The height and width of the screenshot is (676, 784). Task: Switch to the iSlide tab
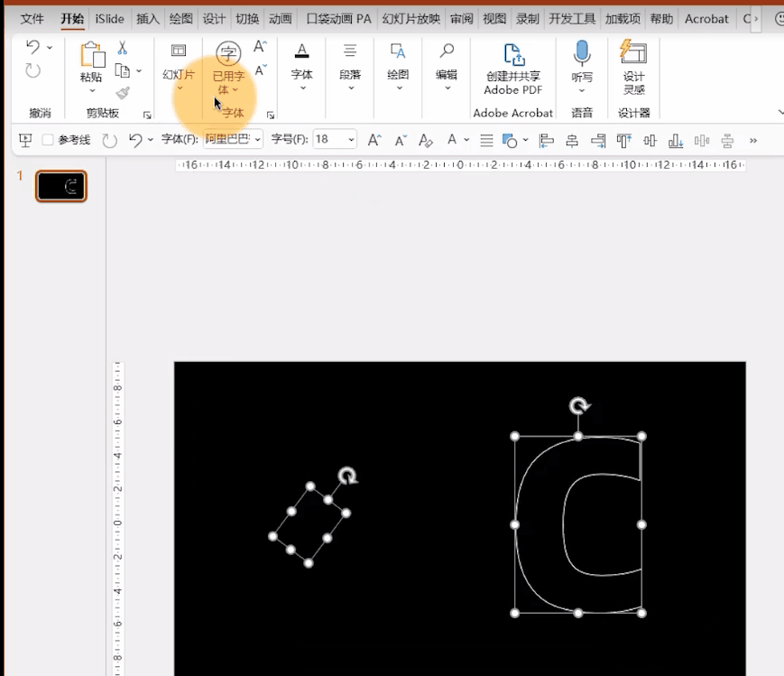pyautogui.click(x=109, y=19)
